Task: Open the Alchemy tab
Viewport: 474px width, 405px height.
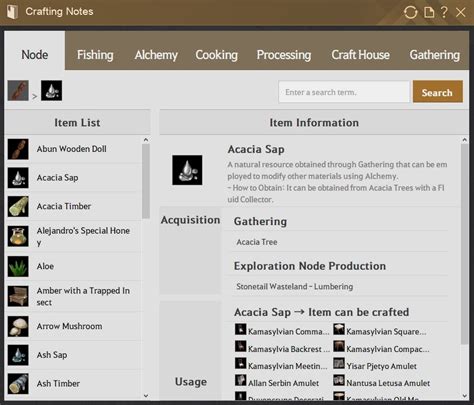Action: click(x=156, y=55)
